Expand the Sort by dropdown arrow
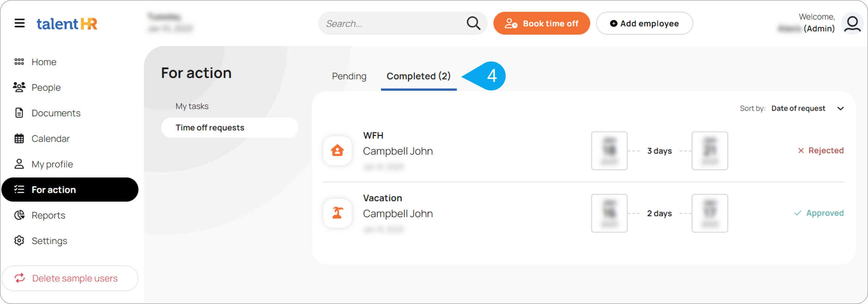 click(840, 108)
